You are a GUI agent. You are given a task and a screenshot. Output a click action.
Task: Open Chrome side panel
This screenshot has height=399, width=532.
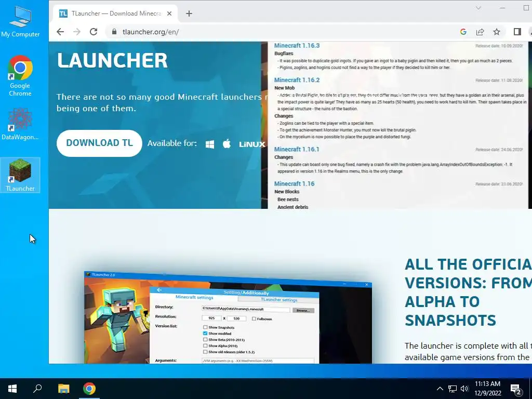point(517,32)
